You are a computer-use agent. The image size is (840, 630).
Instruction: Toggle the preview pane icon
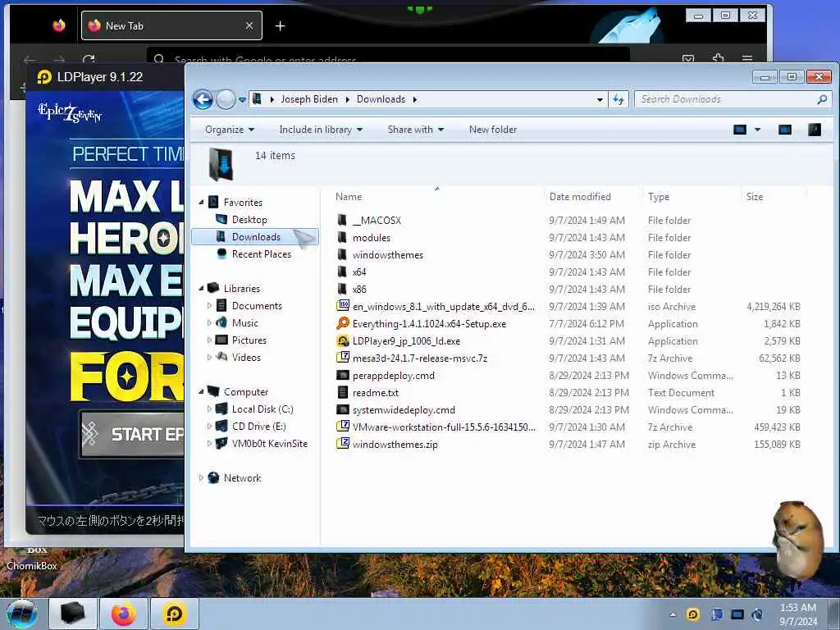click(785, 130)
